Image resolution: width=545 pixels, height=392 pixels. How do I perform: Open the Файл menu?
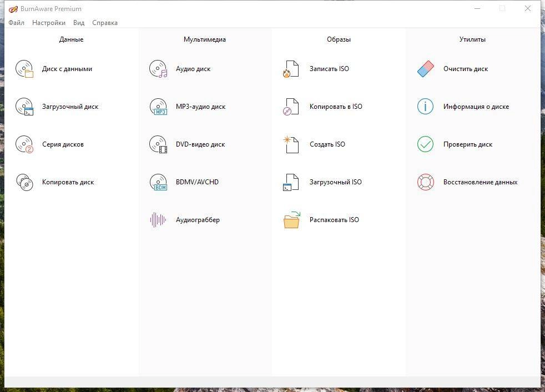(16, 23)
